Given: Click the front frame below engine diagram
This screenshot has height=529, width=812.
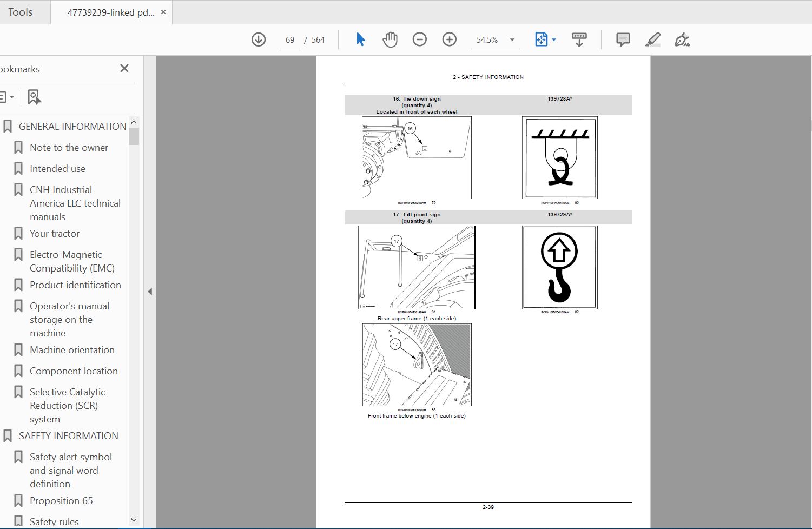Looking at the screenshot, I should click(x=417, y=365).
